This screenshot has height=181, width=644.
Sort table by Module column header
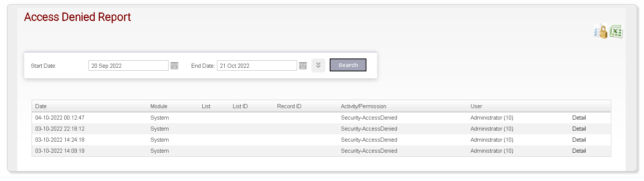coord(159,106)
